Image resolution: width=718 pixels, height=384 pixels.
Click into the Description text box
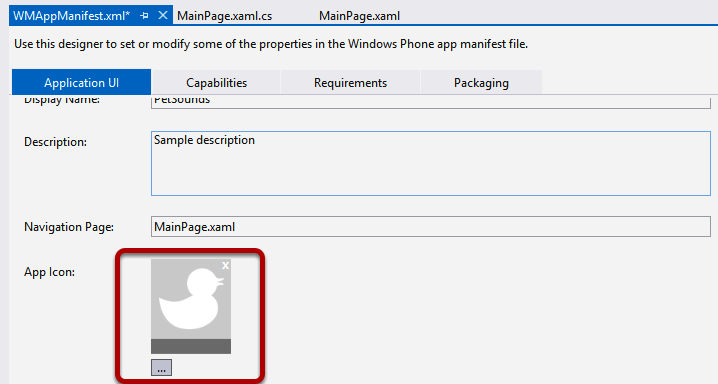[x=431, y=163]
